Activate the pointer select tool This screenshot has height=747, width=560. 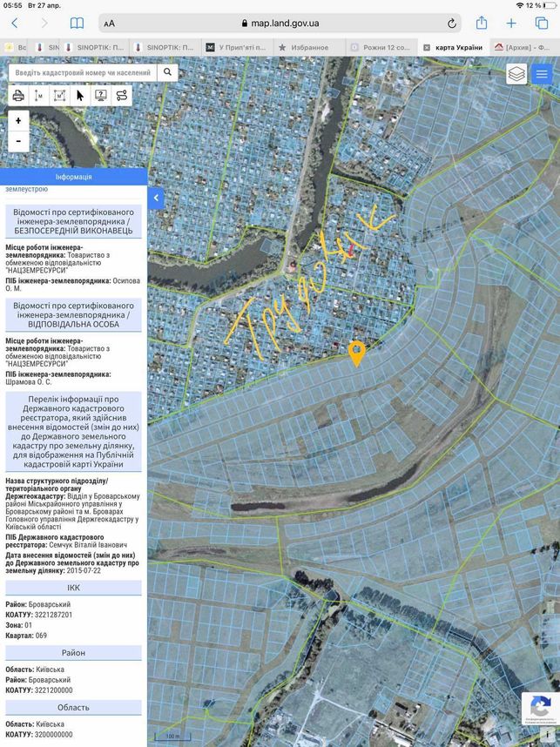[79, 95]
